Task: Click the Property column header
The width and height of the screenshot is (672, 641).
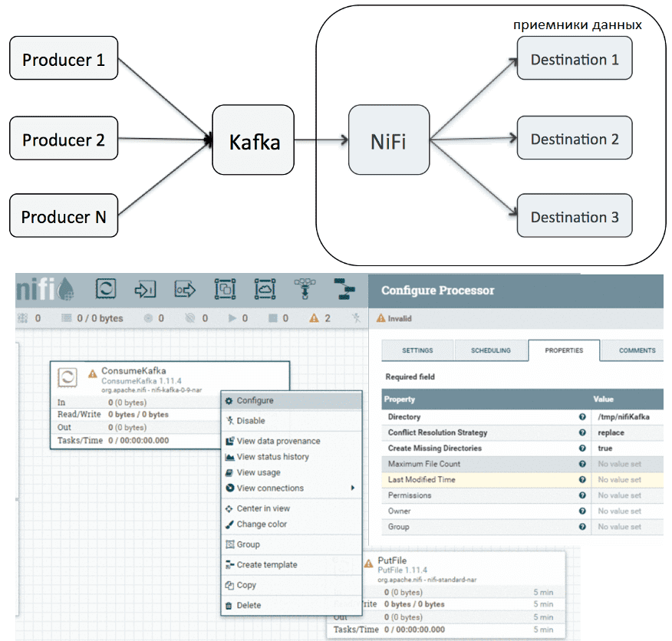Action: tap(399, 399)
